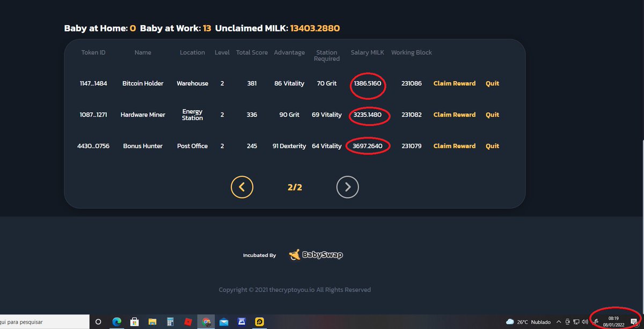644x329 pixels.
Task: Click total score 381
Action: pyautogui.click(x=252, y=83)
